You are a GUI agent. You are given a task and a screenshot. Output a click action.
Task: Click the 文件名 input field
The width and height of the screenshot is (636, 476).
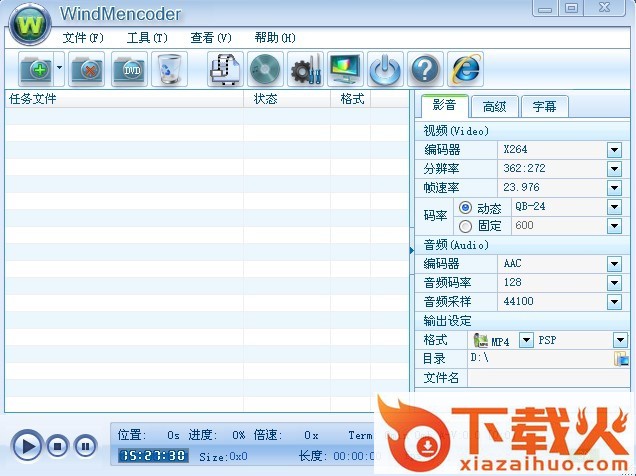pyautogui.click(x=548, y=378)
